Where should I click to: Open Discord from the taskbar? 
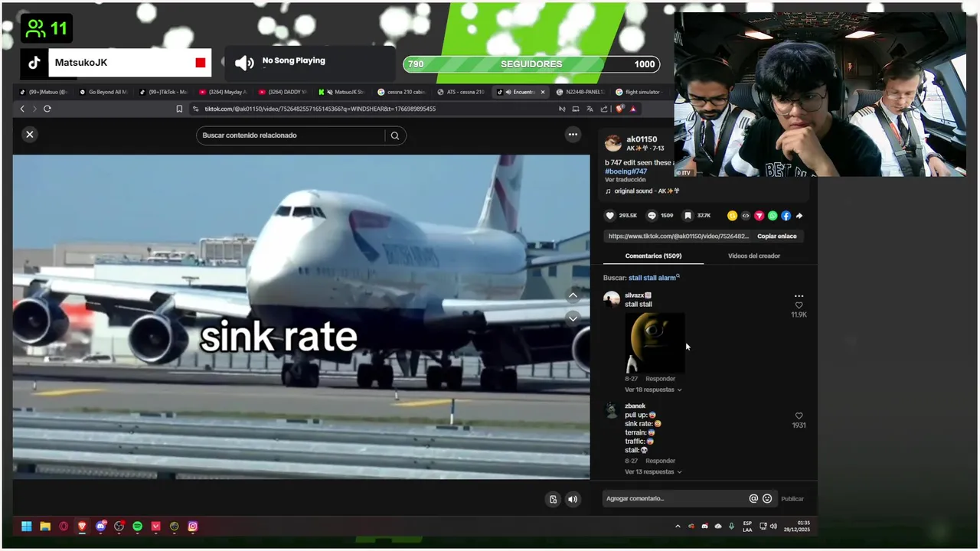tap(101, 527)
